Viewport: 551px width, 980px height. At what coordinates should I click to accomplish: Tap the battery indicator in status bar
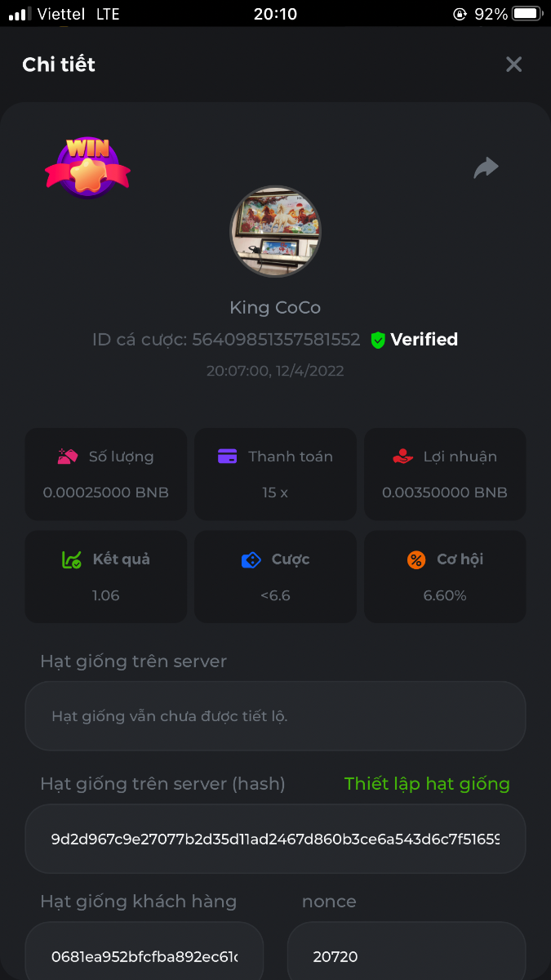[x=527, y=14]
